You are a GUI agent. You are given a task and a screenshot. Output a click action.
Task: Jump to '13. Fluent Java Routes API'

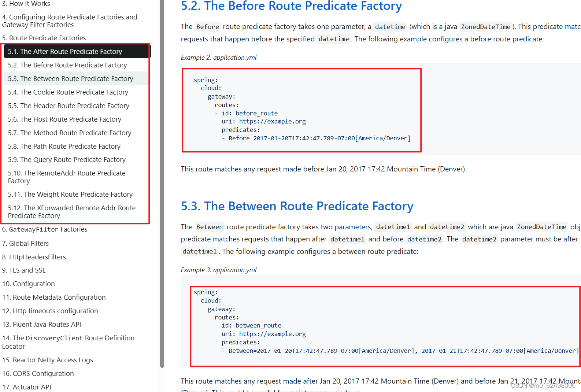click(x=42, y=325)
